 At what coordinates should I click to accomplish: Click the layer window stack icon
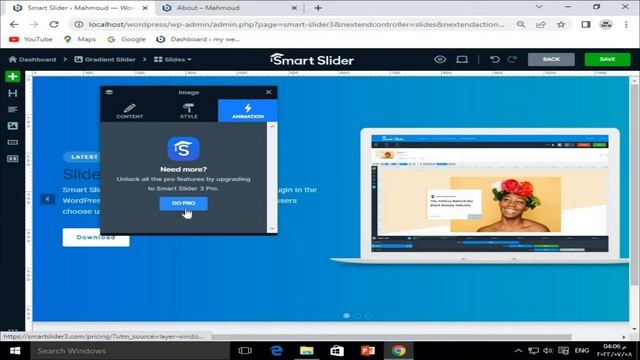pyautogui.click(x=109, y=92)
